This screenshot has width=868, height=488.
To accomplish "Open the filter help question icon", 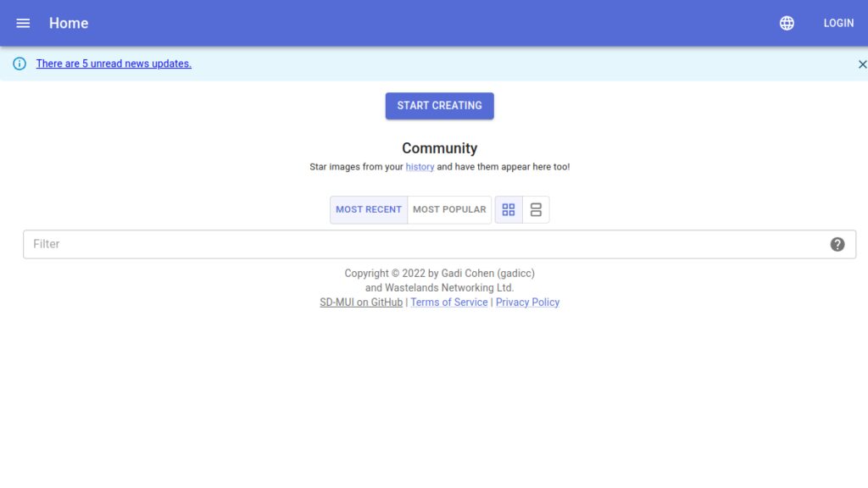I will tap(837, 244).
